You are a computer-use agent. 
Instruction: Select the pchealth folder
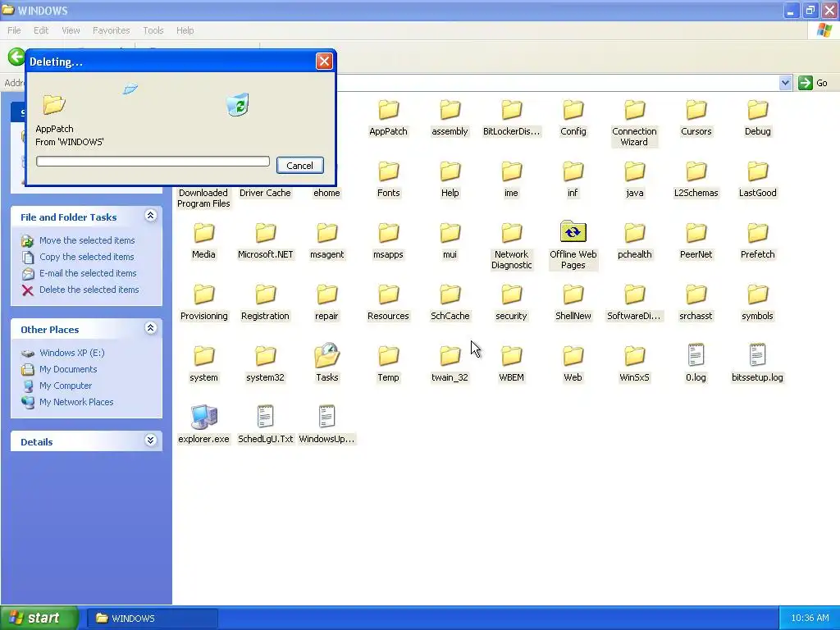click(x=634, y=242)
